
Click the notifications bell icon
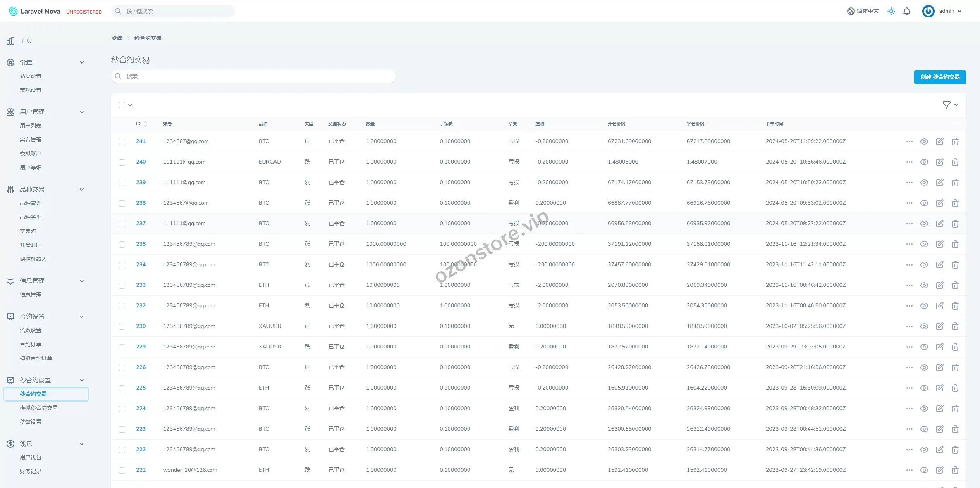(906, 11)
